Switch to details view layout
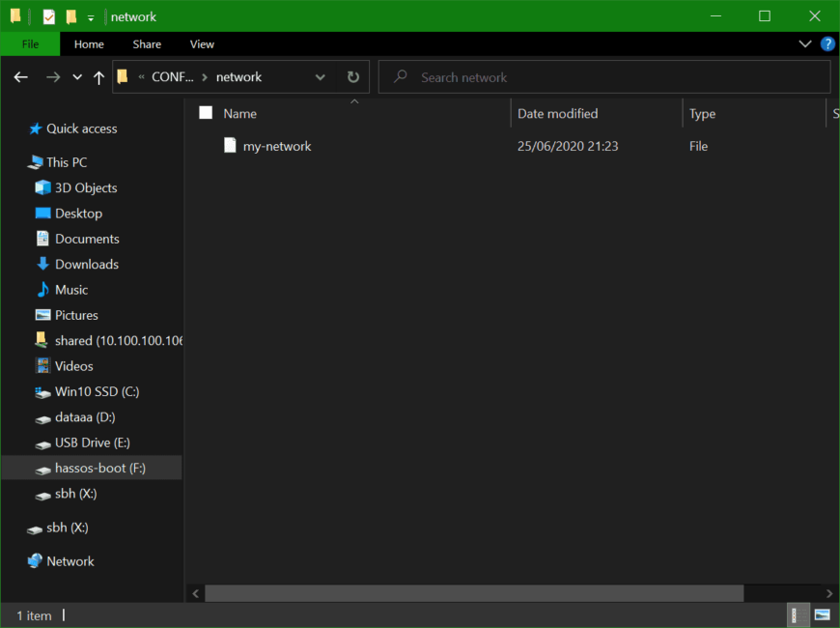The width and height of the screenshot is (840, 628). [x=798, y=614]
